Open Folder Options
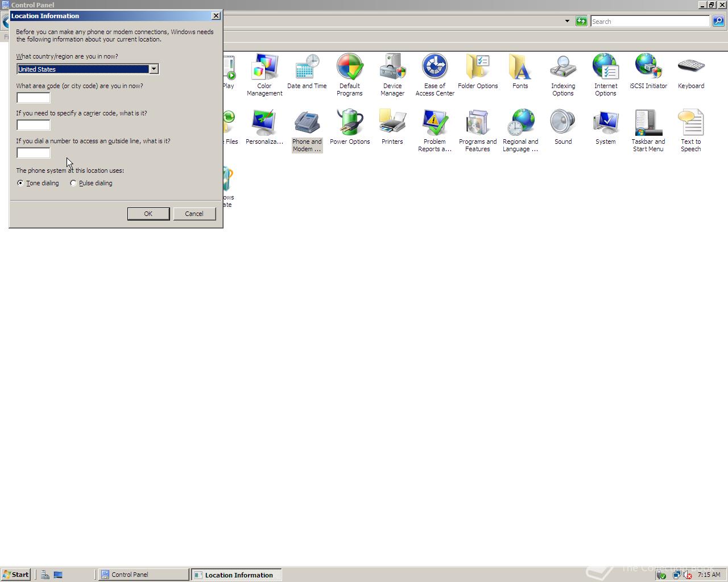728x582 pixels. pos(478,72)
